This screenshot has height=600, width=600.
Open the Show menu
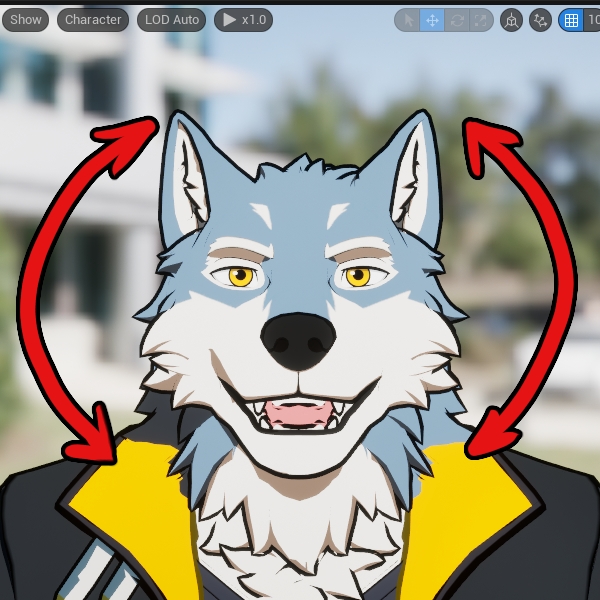pos(25,20)
